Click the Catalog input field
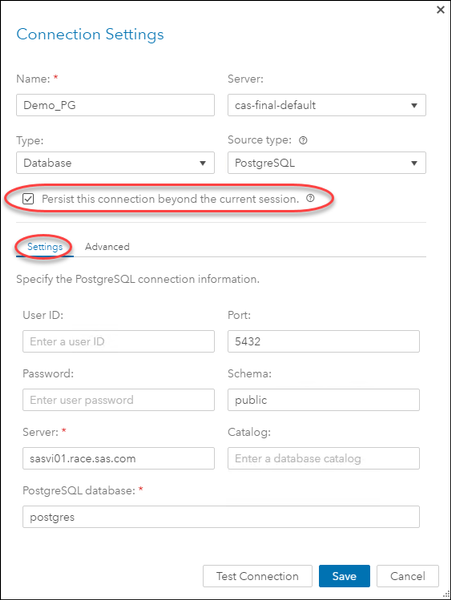The image size is (451, 600). (x=324, y=458)
